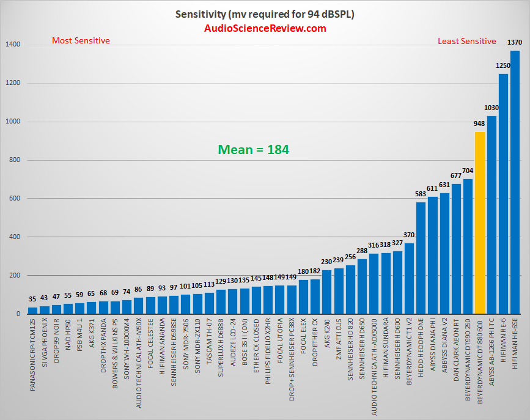The image size is (530, 420).
Task: Click the '370' data label
Action: tap(409, 235)
